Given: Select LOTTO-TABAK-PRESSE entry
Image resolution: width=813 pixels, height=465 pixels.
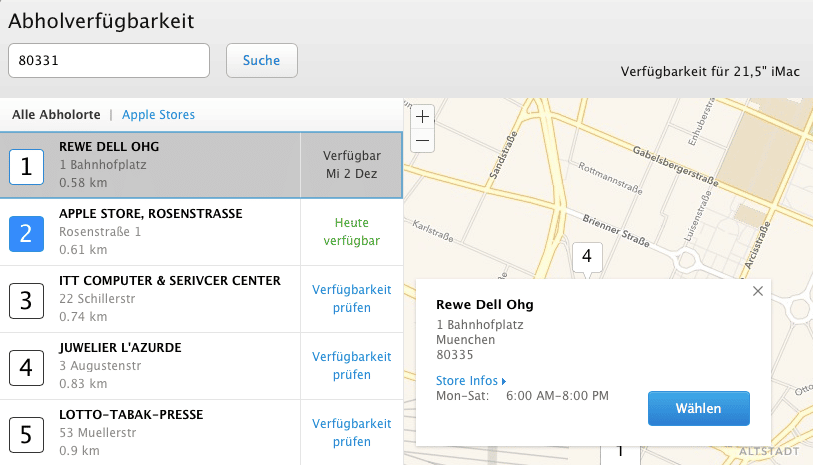Looking at the screenshot, I should [x=131, y=414].
